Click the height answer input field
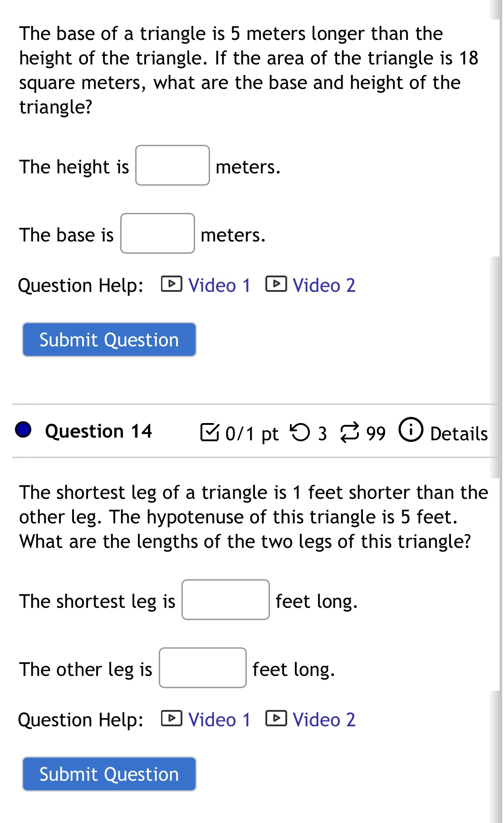The image size is (504, 823). 172,167
